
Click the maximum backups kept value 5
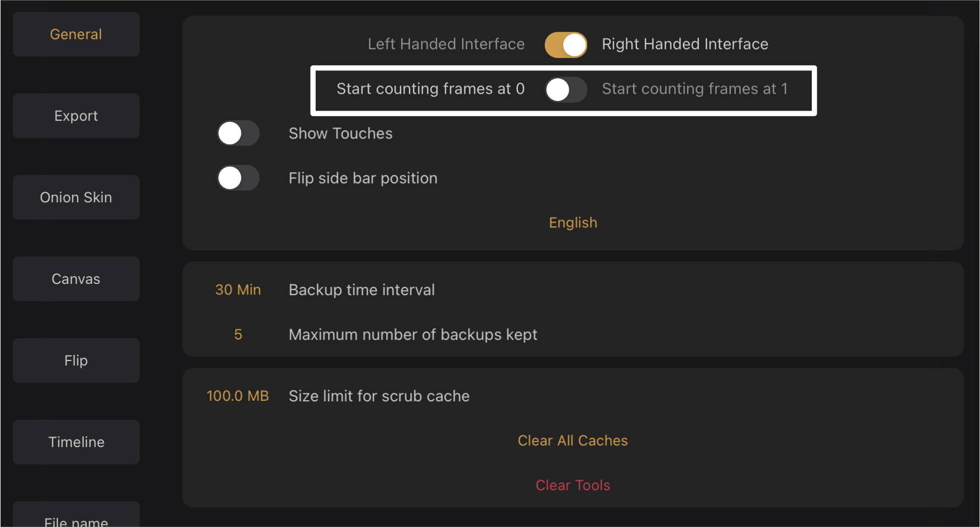(238, 334)
